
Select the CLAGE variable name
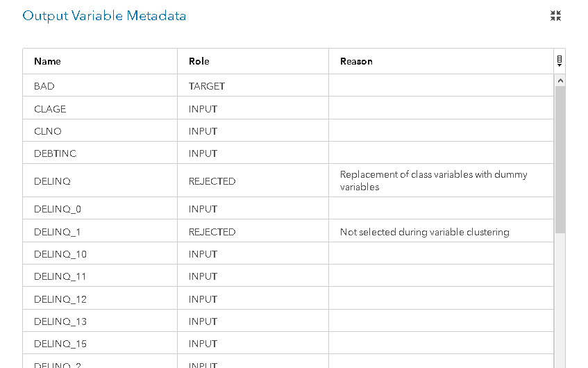coord(50,109)
